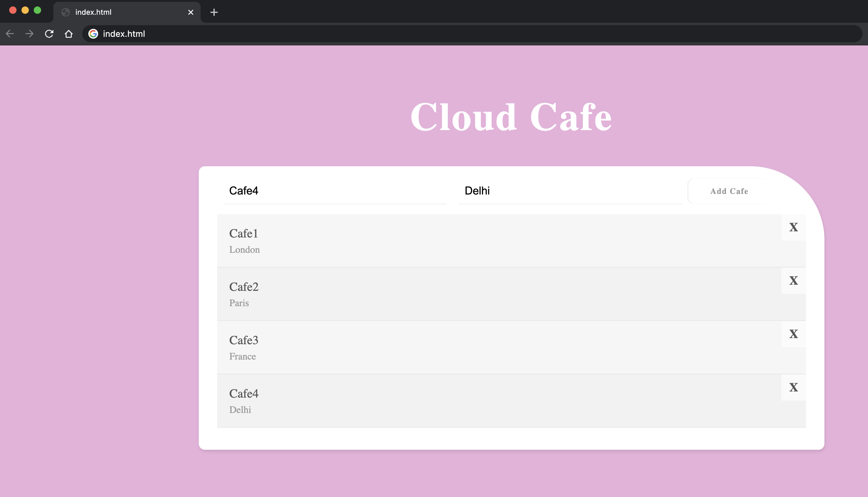
Task: Delete the Cafe4 Delhi entry
Action: click(793, 387)
